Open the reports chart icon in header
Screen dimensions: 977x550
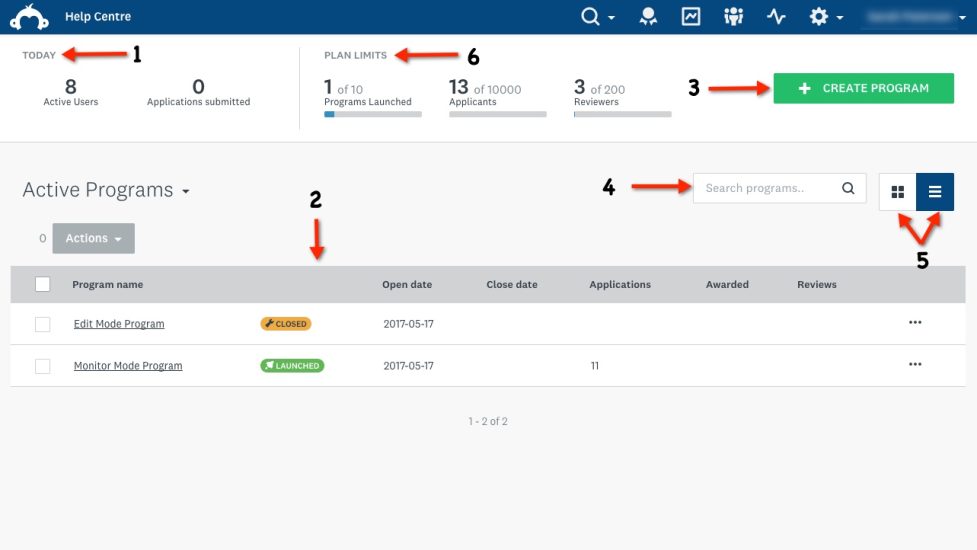(x=691, y=17)
